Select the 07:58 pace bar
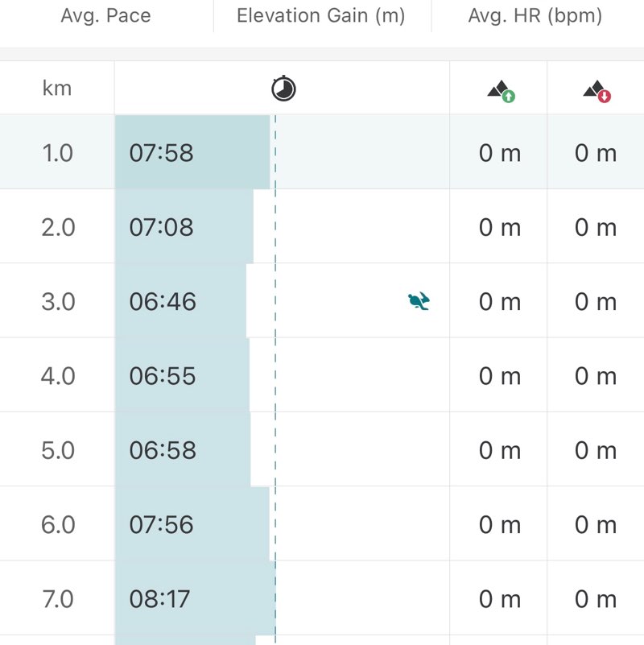This screenshot has height=645, width=644. click(x=192, y=152)
